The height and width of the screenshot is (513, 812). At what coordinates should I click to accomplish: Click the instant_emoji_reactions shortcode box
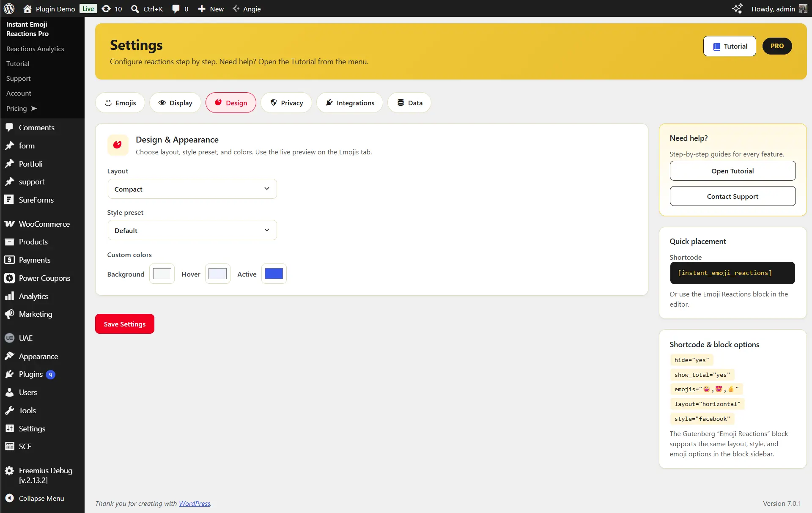pyautogui.click(x=732, y=273)
